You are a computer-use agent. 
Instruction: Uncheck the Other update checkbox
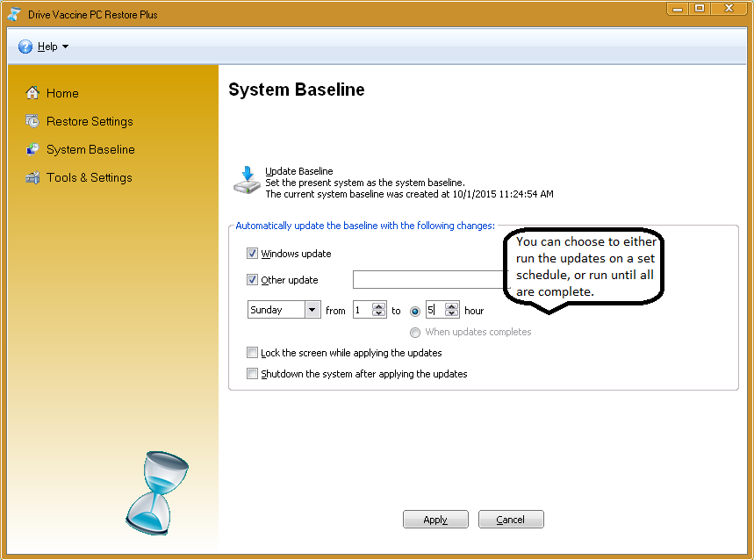click(252, 280)
